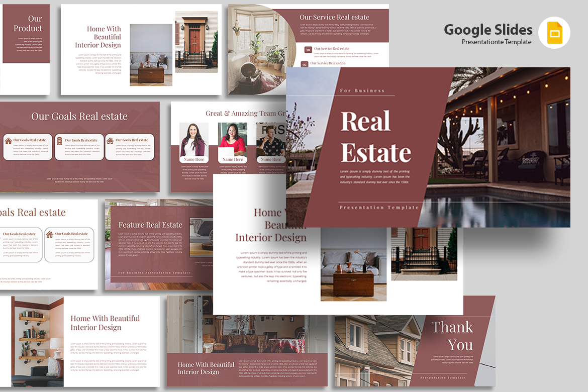This screenshot has height=392, width=588.
Task: Click the 'For Business' caption on the cover slide
Action: coord(362,90)
